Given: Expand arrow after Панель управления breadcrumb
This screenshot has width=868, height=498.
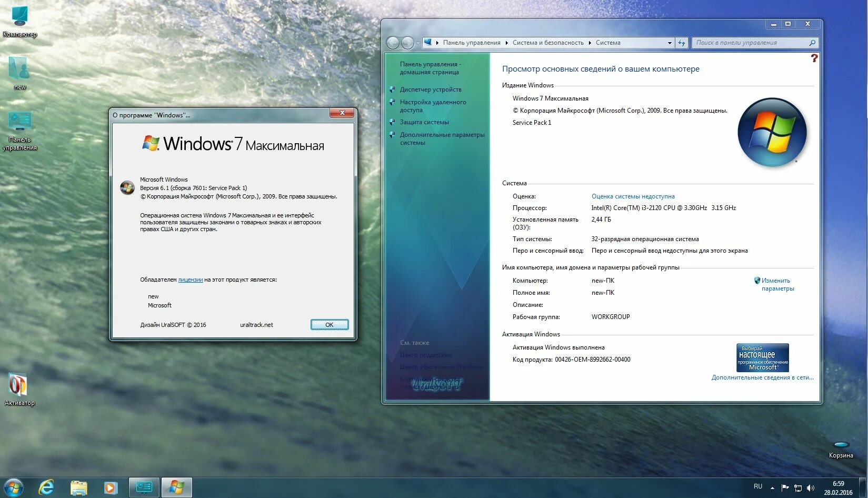Looking at the screenshot, I should pyautogui.click(x=507, y=43).
